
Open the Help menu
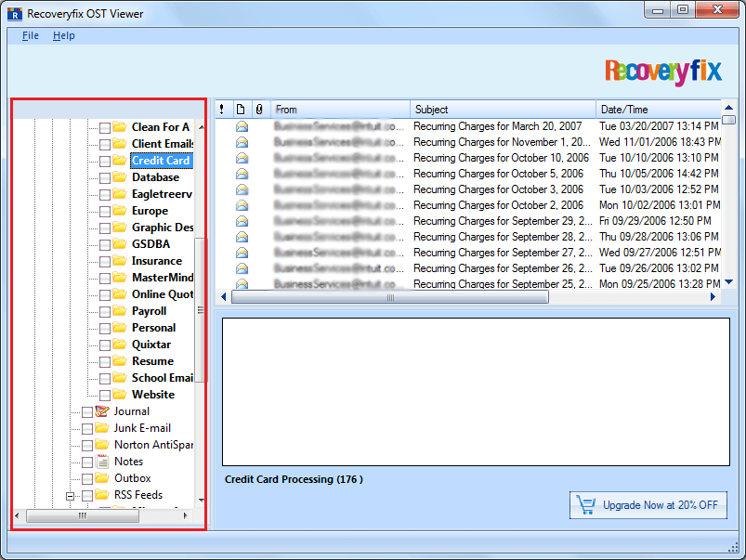64,35
